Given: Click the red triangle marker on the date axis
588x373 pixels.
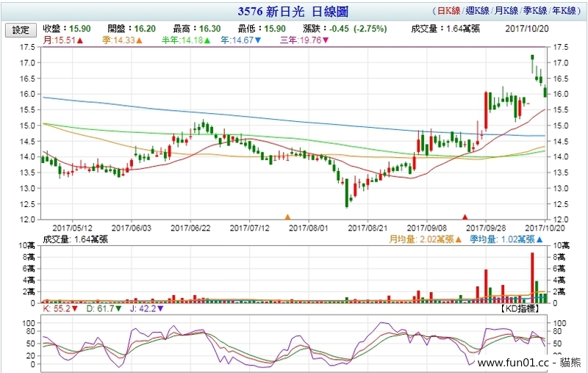Looking at the screenshot, I should [x=465, y=217].
